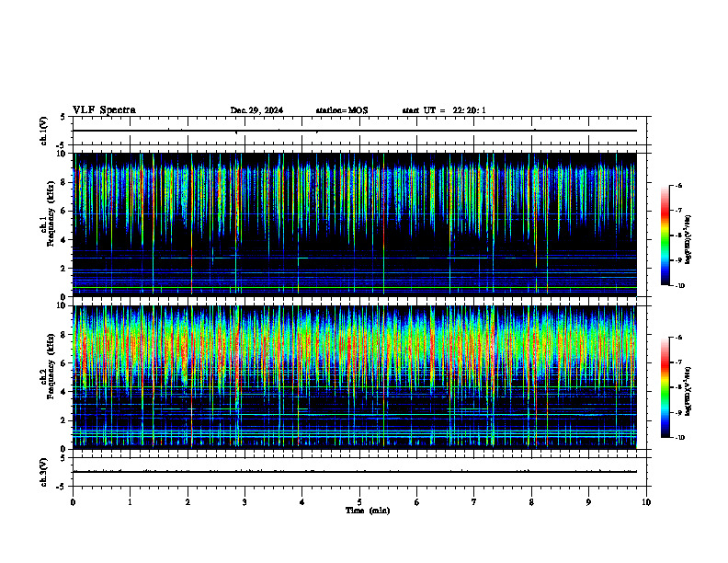The width and height of the screenshot is (728, 563).
Task: Click the "6" kHz tick of ch.1 spectrogram
Action: tap(64, 211)
